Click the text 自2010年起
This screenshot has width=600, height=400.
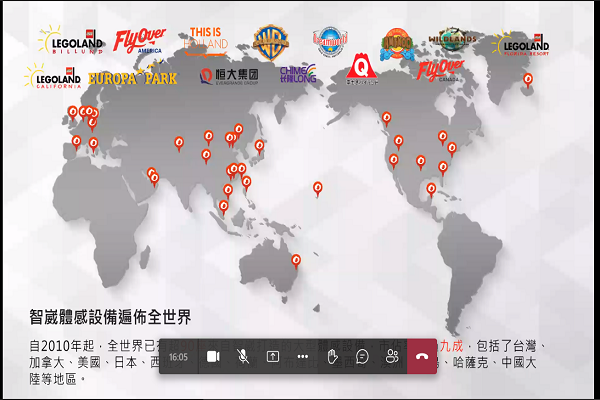(62, 346)
